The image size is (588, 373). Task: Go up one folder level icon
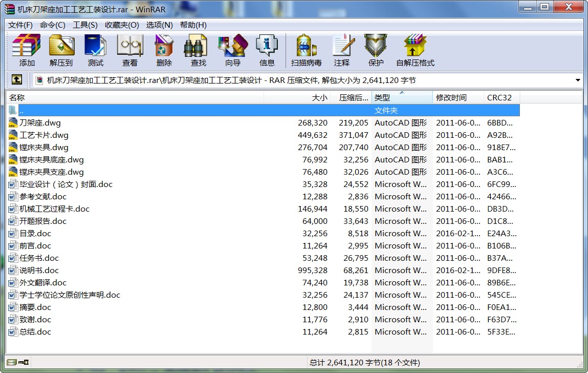(17, 79)
